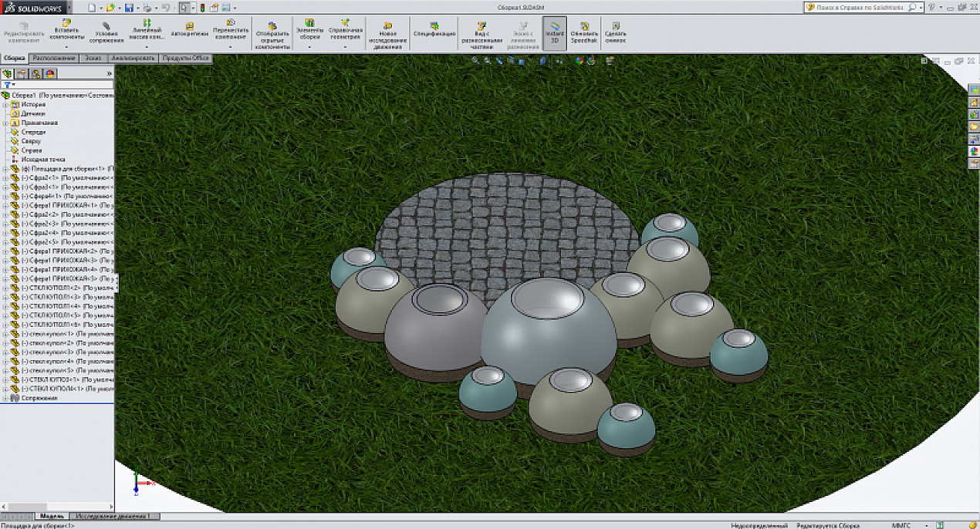Open the DisplayManager panel icon

(x=49, y=73)
